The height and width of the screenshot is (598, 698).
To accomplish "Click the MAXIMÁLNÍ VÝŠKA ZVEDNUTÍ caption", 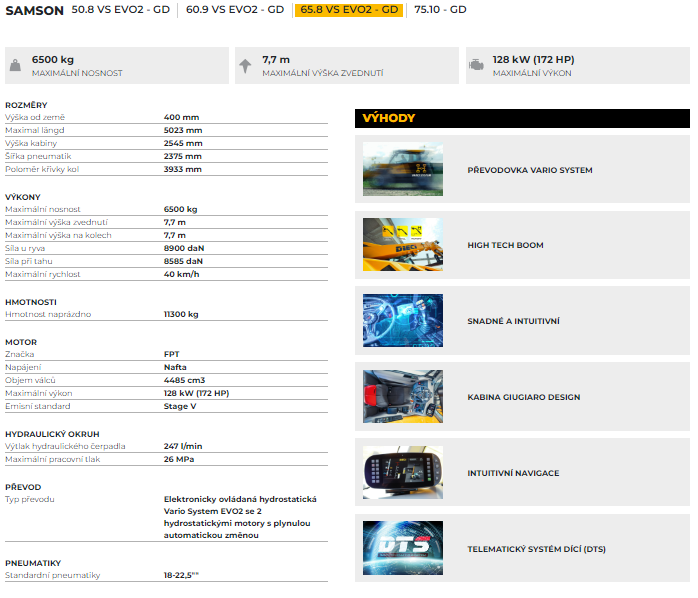I will (323, 73).
